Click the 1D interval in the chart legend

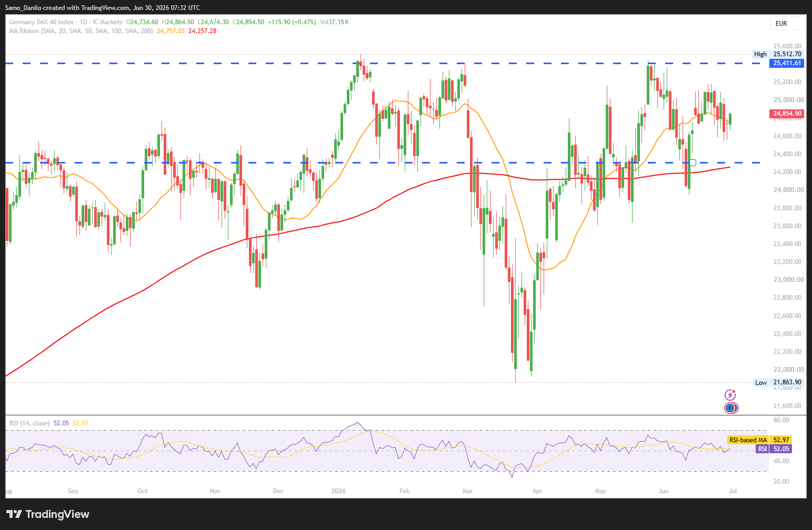[x=83, y=22]
